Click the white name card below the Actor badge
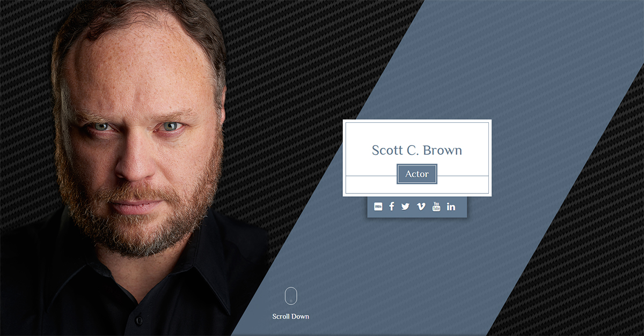Viewport: 644px width, 336px height. (x=417, y=189)
